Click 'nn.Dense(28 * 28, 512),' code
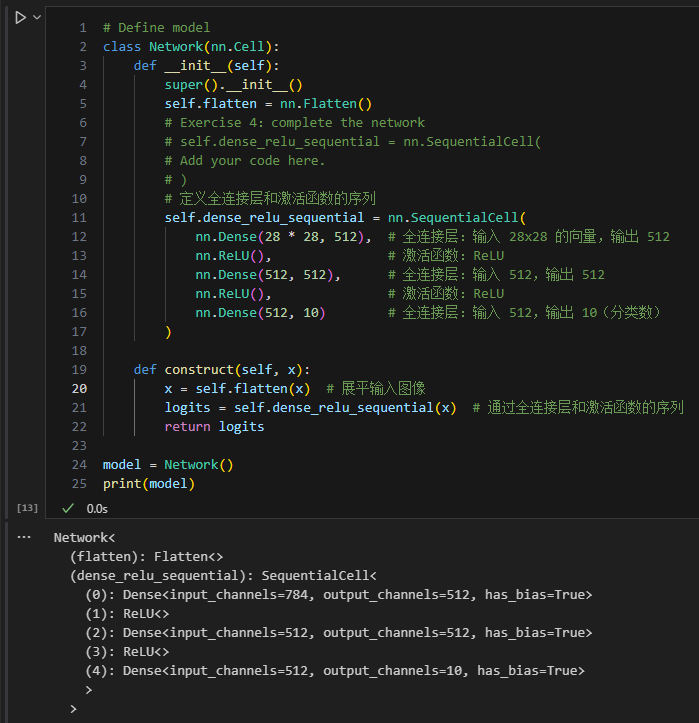699x723 pixels. point(283,237)
